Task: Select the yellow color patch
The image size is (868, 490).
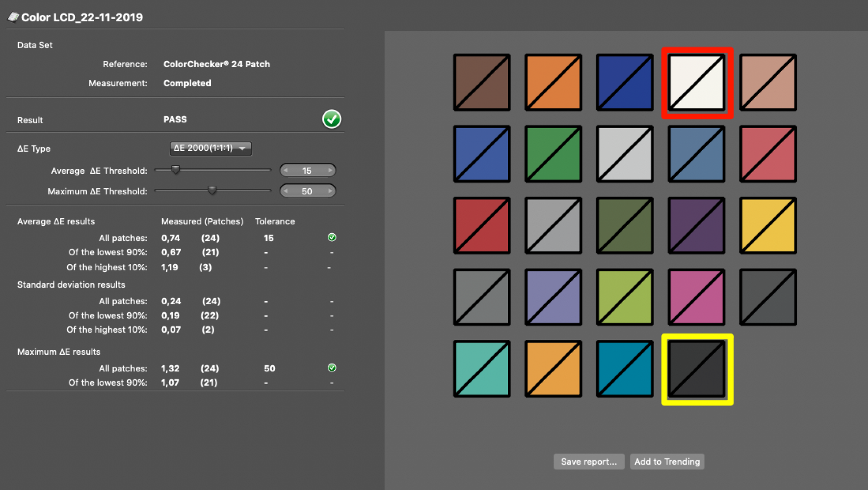Action: pos(768,226)
